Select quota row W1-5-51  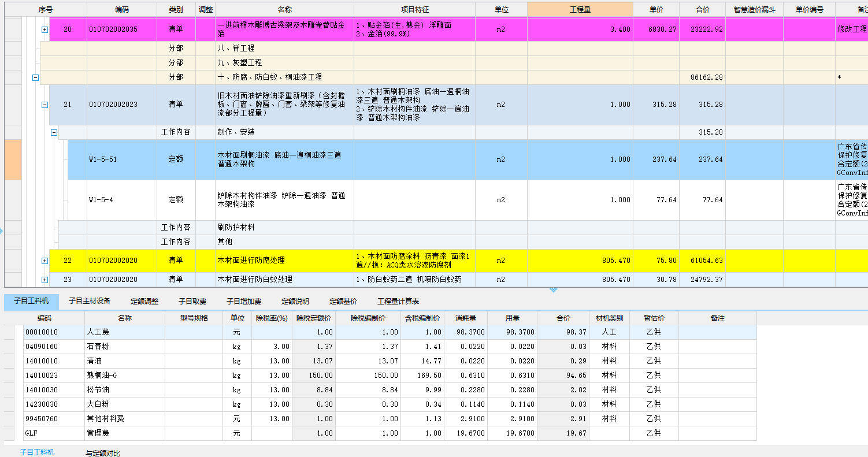[468, 159]
